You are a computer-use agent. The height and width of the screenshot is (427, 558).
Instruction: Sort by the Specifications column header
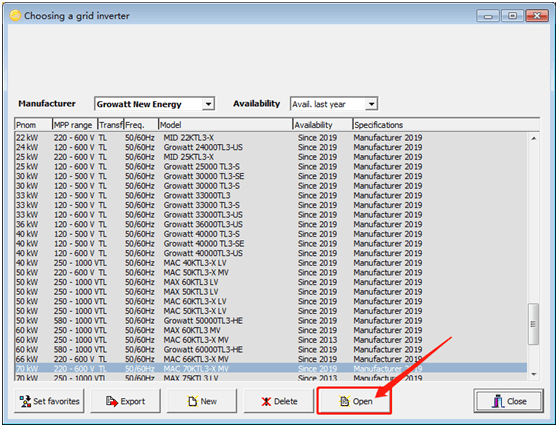[446, 125]
